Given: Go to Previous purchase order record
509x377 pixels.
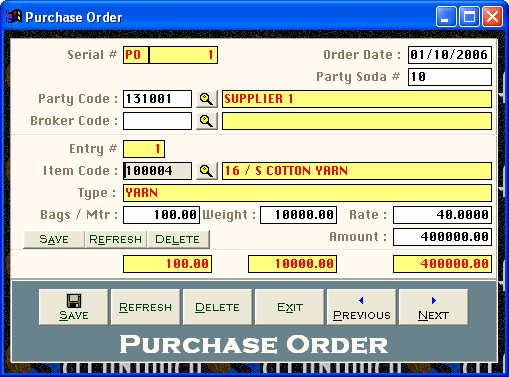Looking at the screenshot, I should 362,307.
